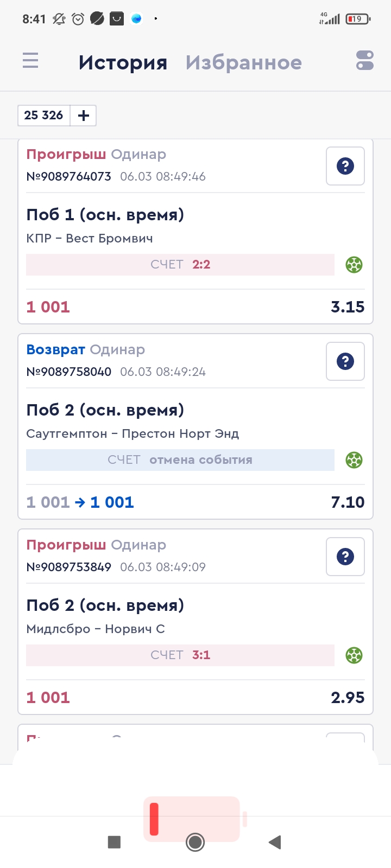Tap the отмена события status bar
Screen dimensions: 391x868
180,460
